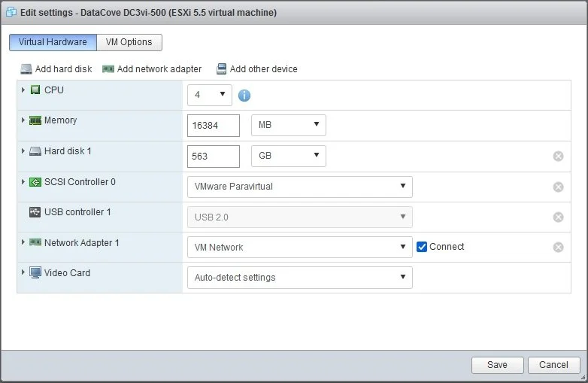The image size is (588, 383).
Task: Remove Network Adapter 1 with X icon
Action: (558, 248)
